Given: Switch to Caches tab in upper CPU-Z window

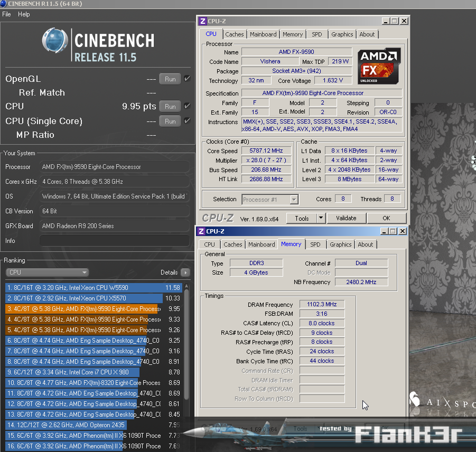Looking at the screenshot, I should 235,34.
